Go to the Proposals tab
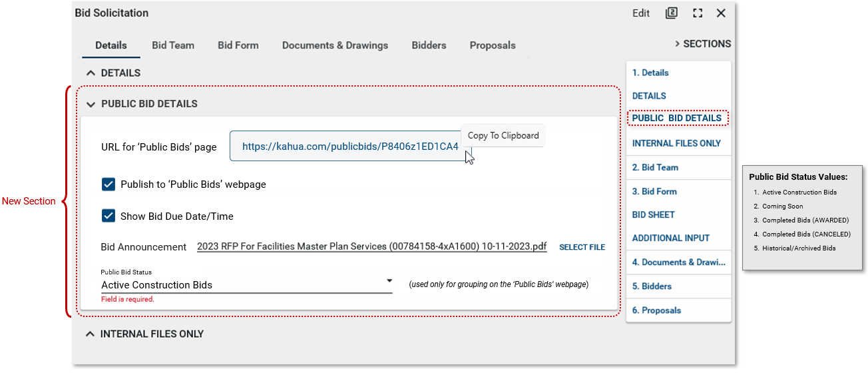 pyautogui.click(x=493, y=45)
